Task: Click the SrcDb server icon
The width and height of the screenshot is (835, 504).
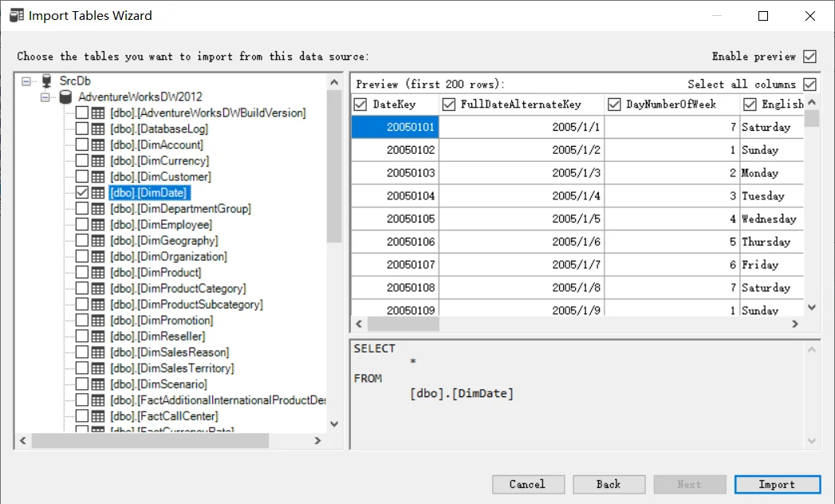Action: (47, 81)
